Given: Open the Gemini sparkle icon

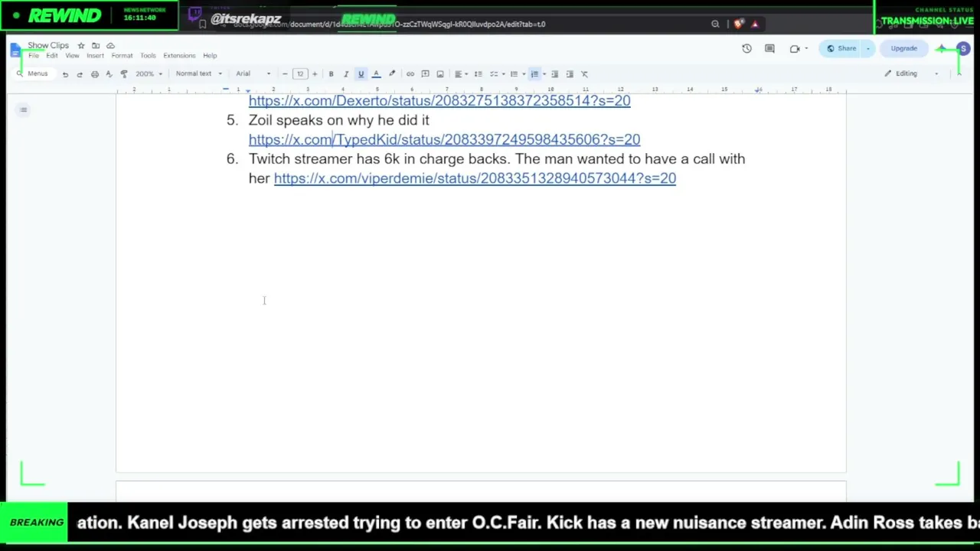Looking at the screenshot, I should (941, 49).
